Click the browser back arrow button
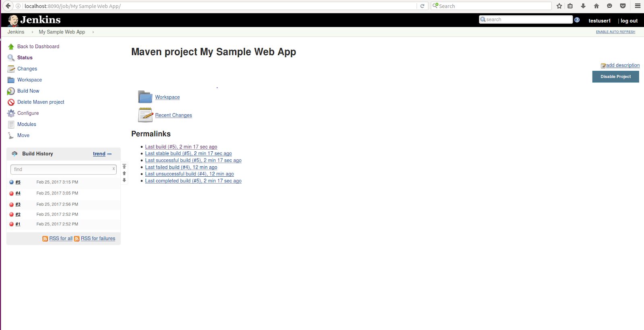This screenshot has width=644, height=330. 8,6
